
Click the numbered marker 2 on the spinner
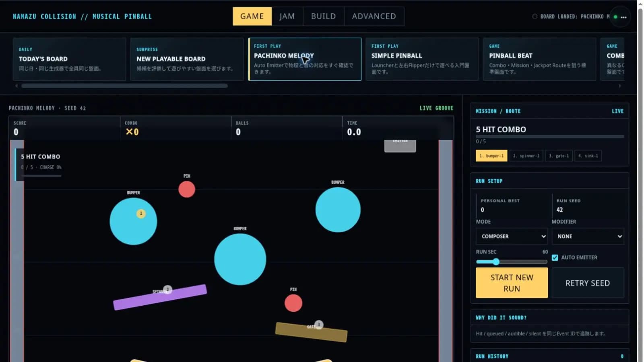[168, 289]
